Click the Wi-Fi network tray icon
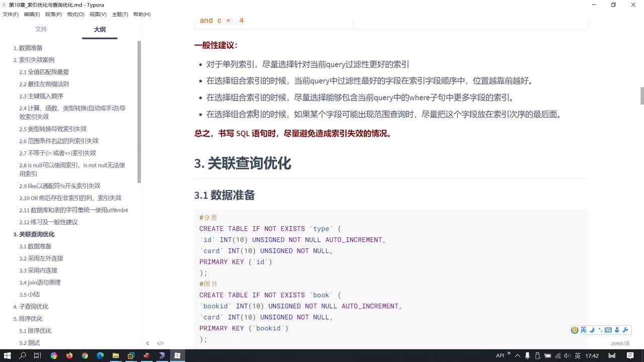This screenshot has width=644, height=362. pyautogui.click(x=557, y=355)
